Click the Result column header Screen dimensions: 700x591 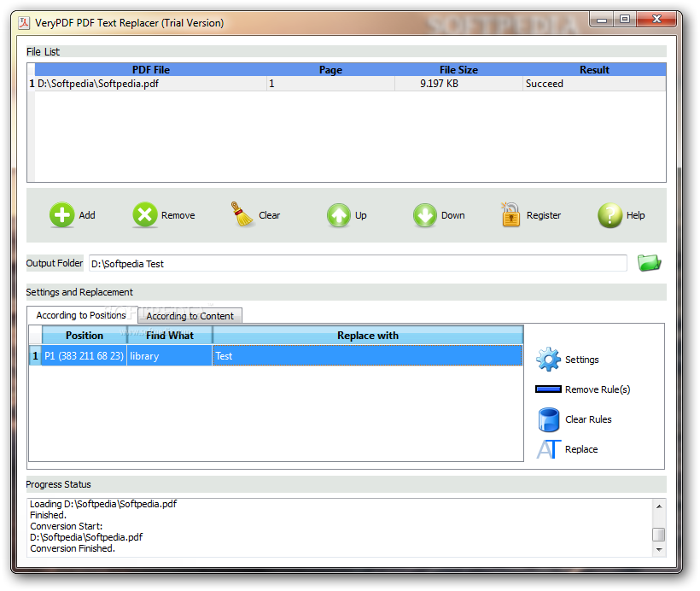pos(594,70)
